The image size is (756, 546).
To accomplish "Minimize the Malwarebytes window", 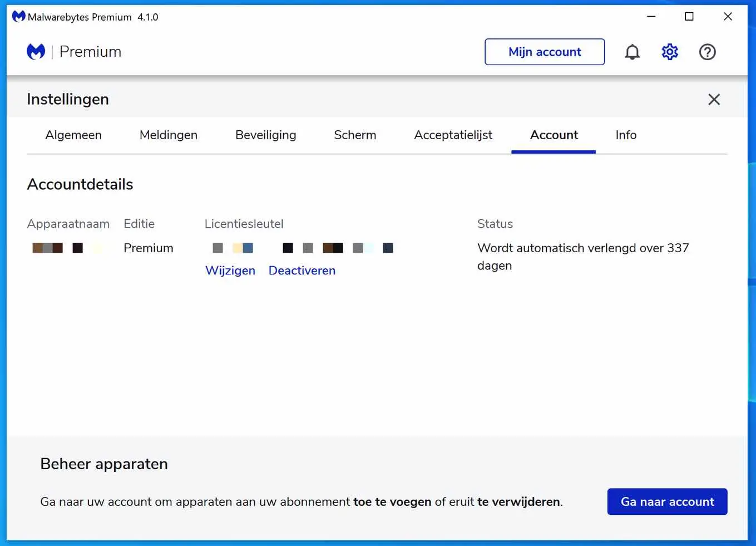I will pyautogui.click(x=651, y=17).
